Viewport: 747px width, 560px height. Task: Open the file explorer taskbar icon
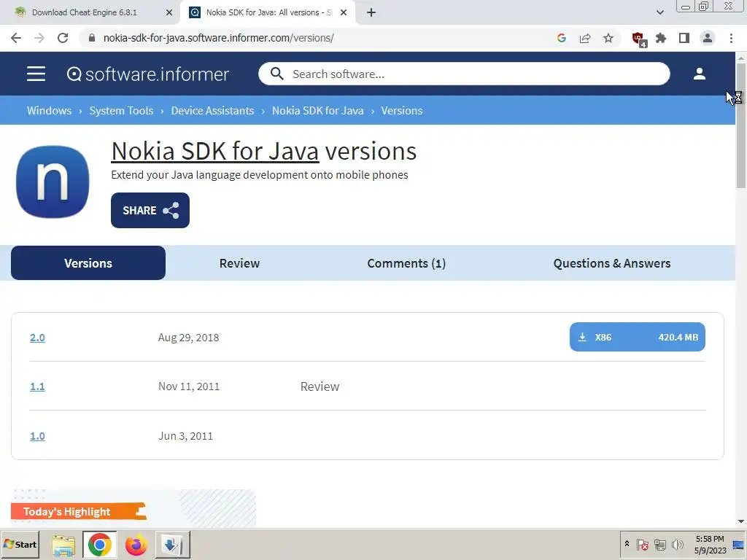(x=63, y=545)
